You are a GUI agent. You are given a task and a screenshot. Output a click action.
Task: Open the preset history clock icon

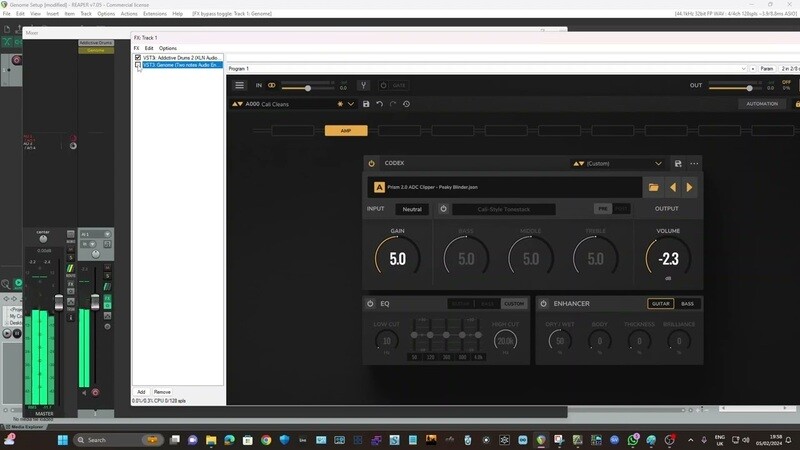coord(406,104)
